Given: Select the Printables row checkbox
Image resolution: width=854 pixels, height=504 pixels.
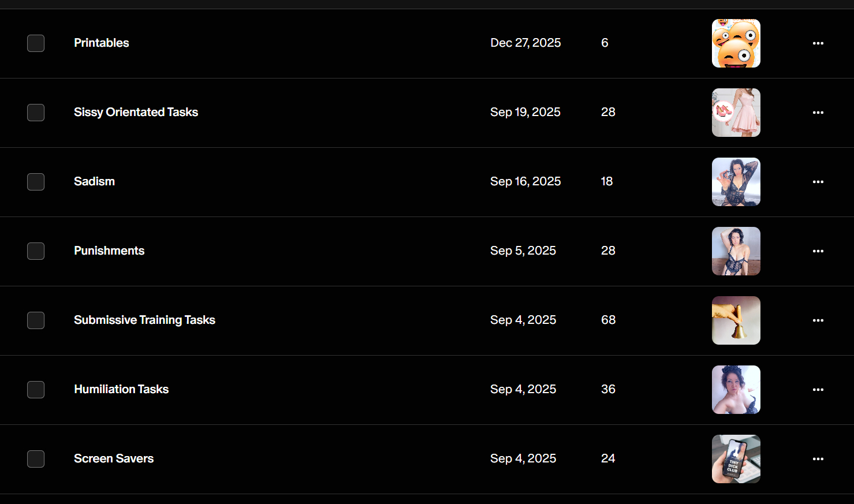Looking at the screenshot, I should [x=36, y=43].
